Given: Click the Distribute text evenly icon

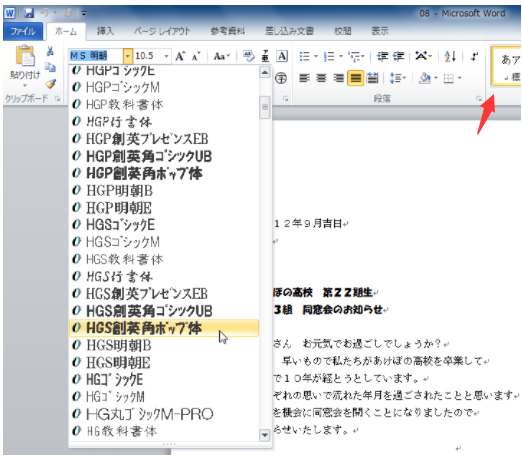Looking at the screenshot, I should [372, 78].
